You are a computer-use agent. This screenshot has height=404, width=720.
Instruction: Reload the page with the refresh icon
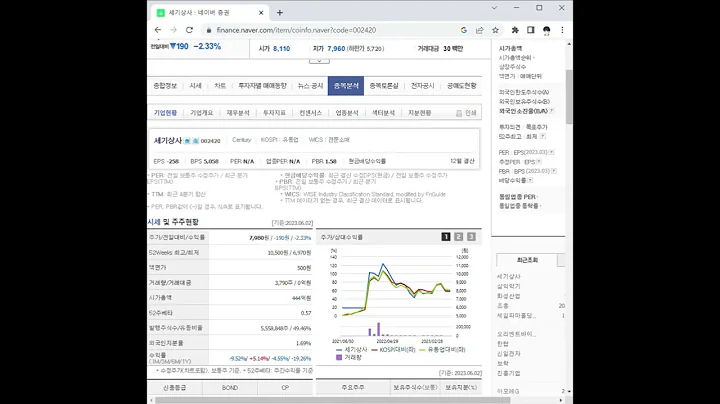pos(189,30)
